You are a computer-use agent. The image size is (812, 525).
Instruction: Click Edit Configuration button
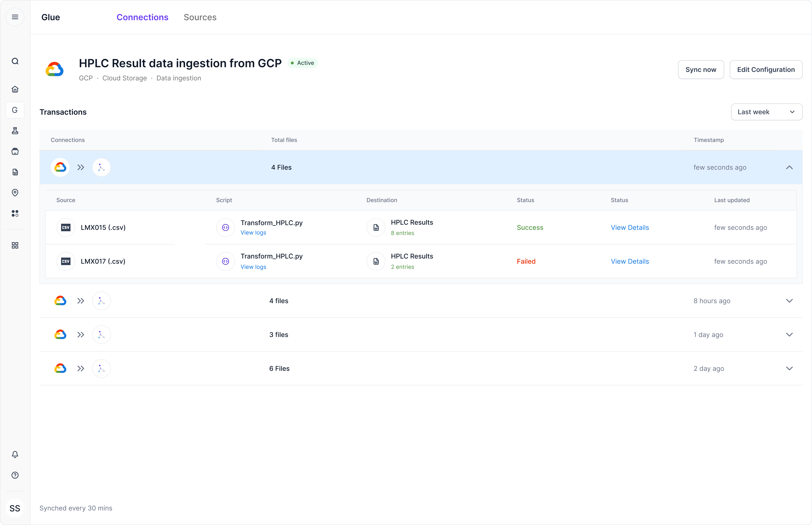(766, 70)
